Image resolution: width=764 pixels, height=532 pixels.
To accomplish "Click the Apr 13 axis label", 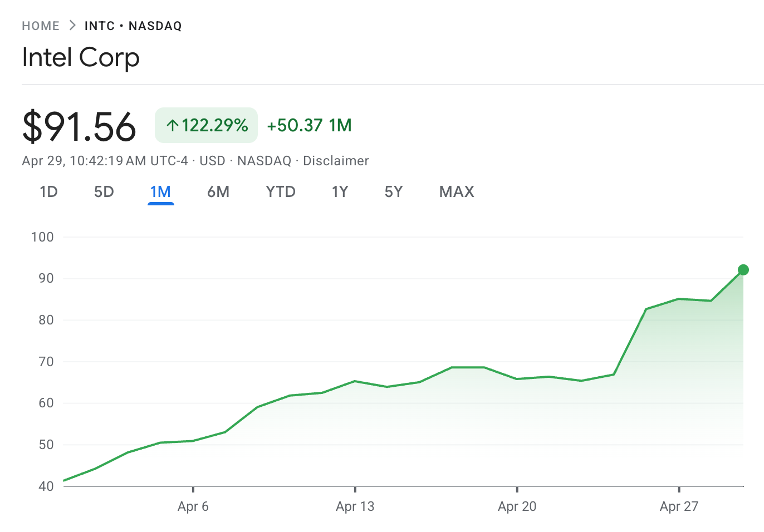I will pyautogui.click(x=355, y=506).
